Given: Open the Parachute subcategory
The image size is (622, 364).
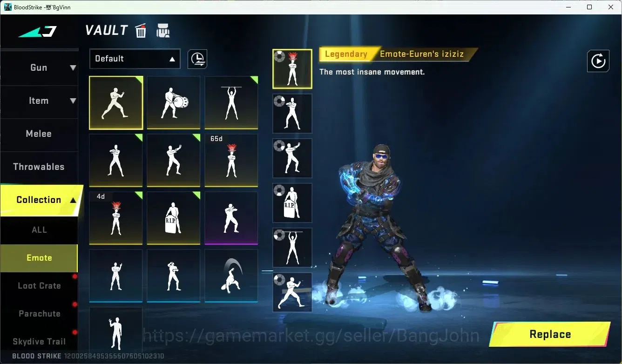Looking at the screenshot, I should (x=39, y=314).
